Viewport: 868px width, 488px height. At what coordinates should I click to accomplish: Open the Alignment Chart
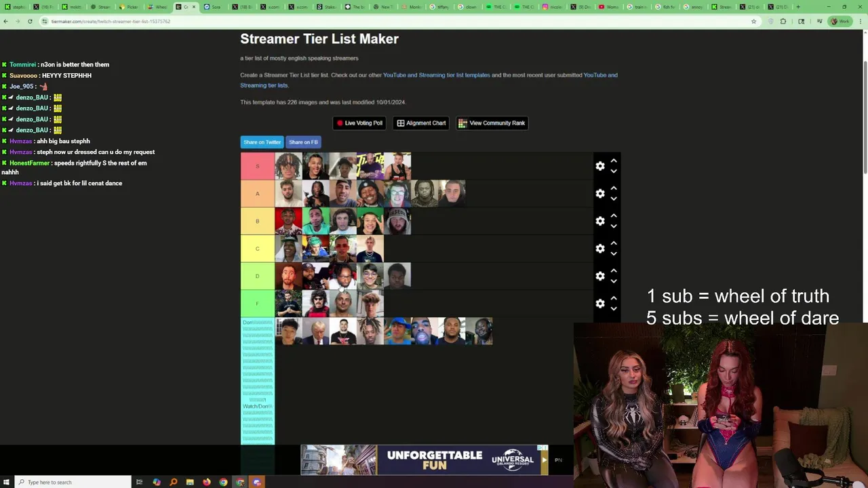[x=421, y=123]
